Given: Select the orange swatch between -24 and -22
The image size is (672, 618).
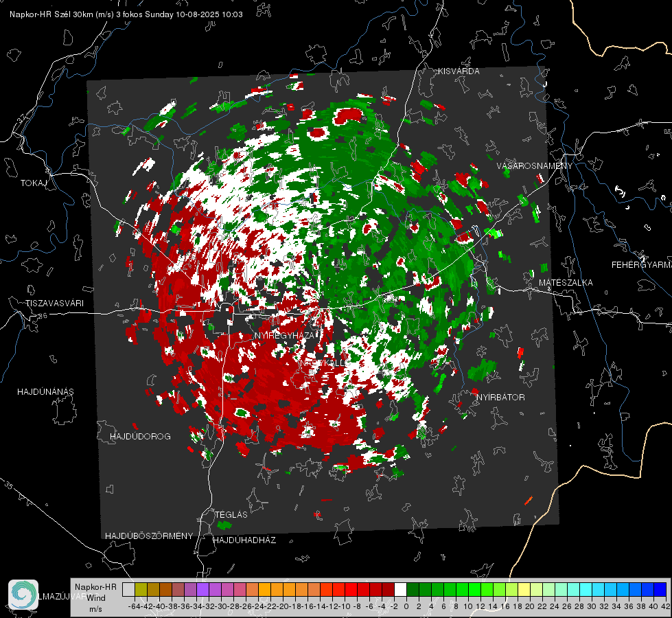Looking at the screenshot, I should [264, 590].
